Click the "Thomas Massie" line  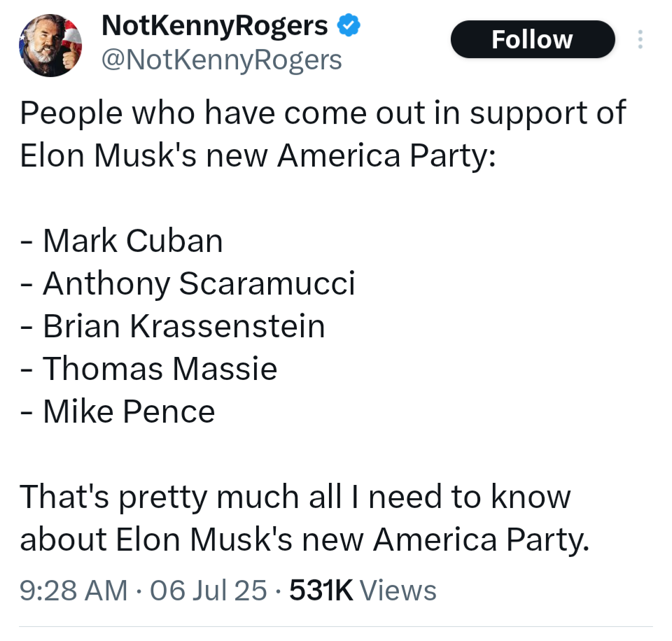(148, 369)
